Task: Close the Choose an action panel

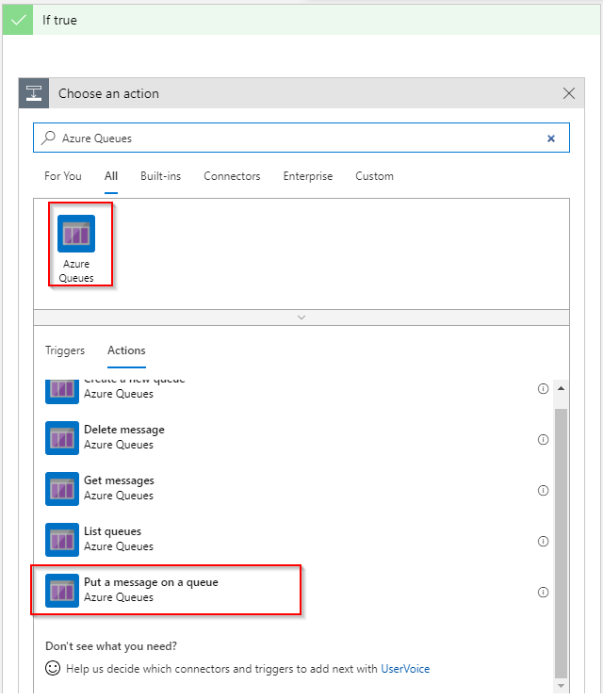Action: tap(569, 93)
